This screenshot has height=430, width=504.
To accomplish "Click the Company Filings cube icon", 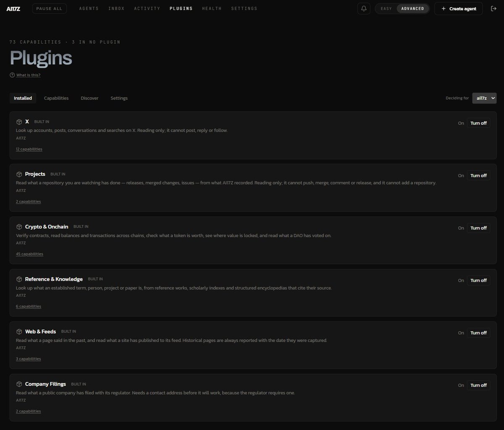I will [19, 384].
